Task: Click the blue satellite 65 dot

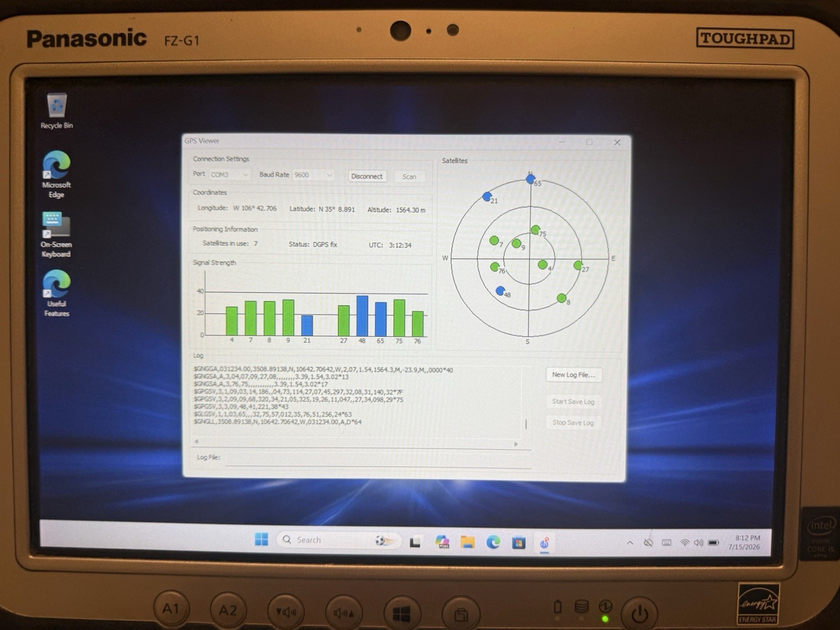Action: click(531, 180)
